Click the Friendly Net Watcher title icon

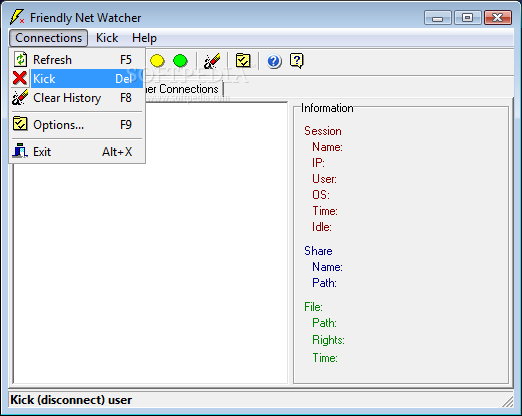click(x=17, y=17)
